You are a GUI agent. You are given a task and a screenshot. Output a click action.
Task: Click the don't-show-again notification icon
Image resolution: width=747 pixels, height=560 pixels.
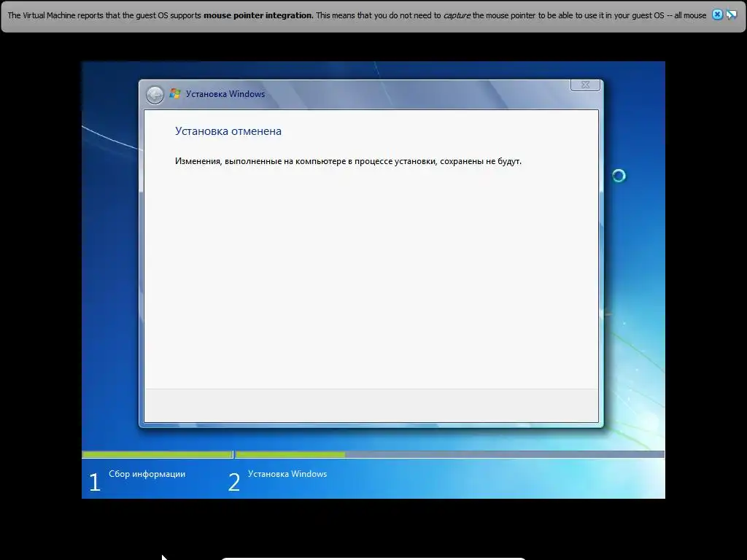click(x=731, y=15)
